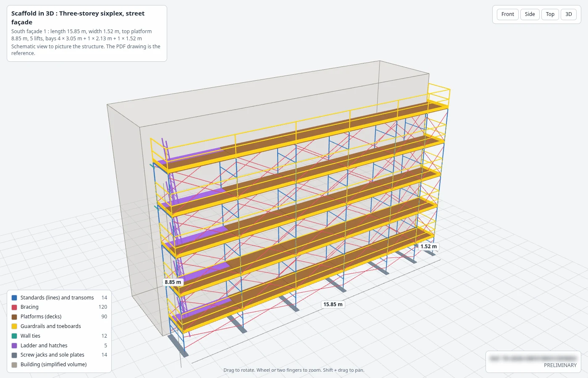Click the PRELIMINARY status text
588x378 pixels.
(560, 365)
